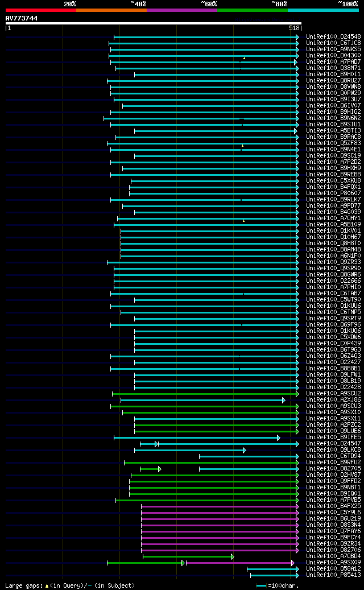The height and width of the screenshot is (590, 364).
Task: Select the UniRef100_A9SCU2 label
Action: click(333, 394)
